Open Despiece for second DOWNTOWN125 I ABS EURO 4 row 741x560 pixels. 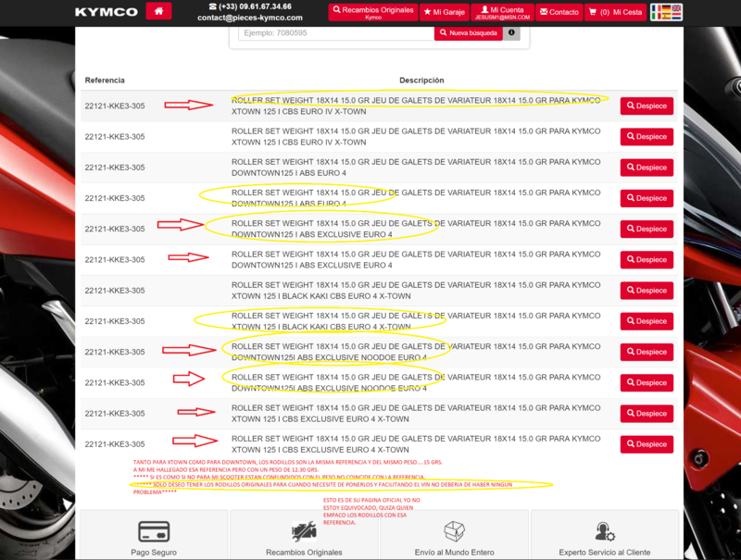647,198
